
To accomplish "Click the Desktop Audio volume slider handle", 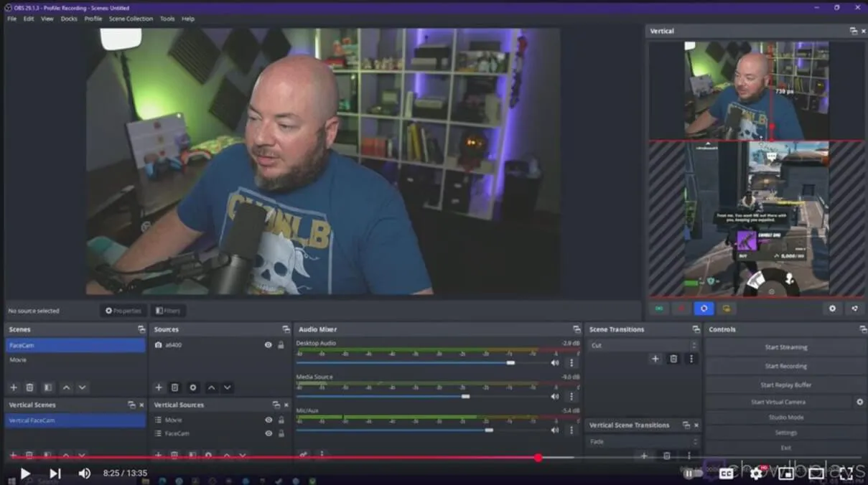I will (510, 363).
